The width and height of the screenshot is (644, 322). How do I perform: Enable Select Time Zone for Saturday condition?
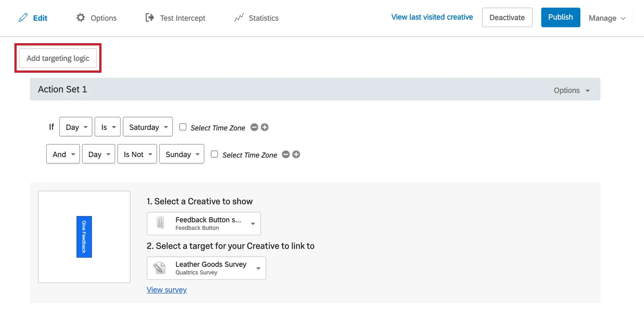click(x=183, y=127)
